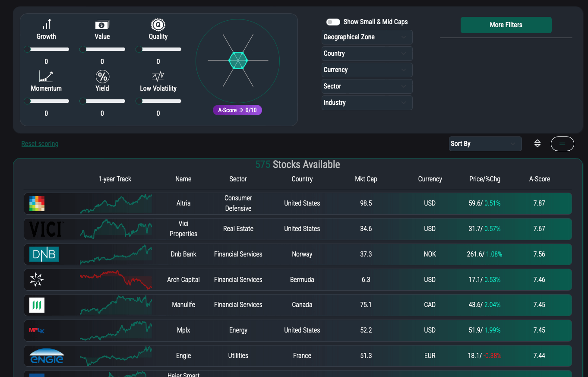Image resolution: width=588 pixels, height=377 pixels.
Task: Click the Yield percent icon
Action: 102,77
